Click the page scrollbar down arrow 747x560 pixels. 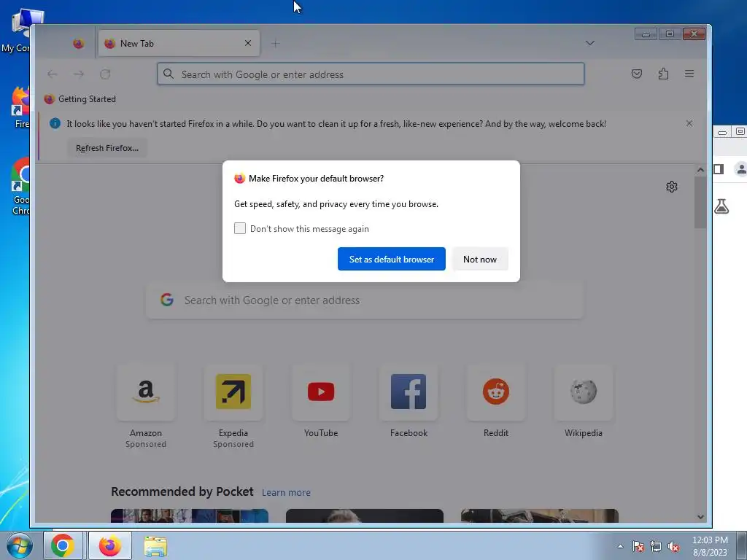[700, 517]
